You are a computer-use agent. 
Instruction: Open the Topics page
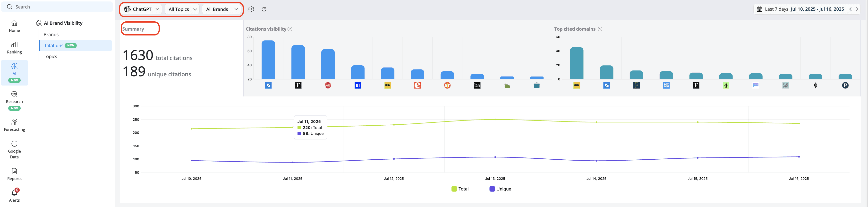(50, 56)
